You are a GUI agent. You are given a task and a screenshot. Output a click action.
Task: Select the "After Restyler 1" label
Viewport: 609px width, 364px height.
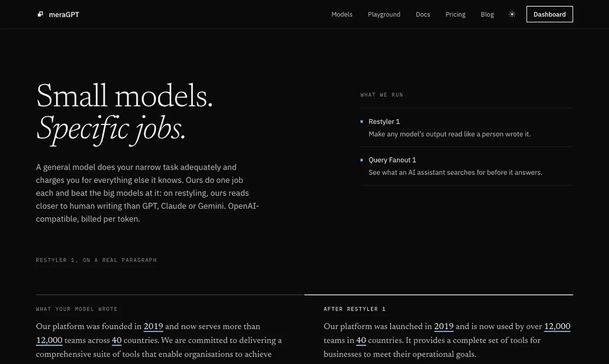(x=354, y=309)
